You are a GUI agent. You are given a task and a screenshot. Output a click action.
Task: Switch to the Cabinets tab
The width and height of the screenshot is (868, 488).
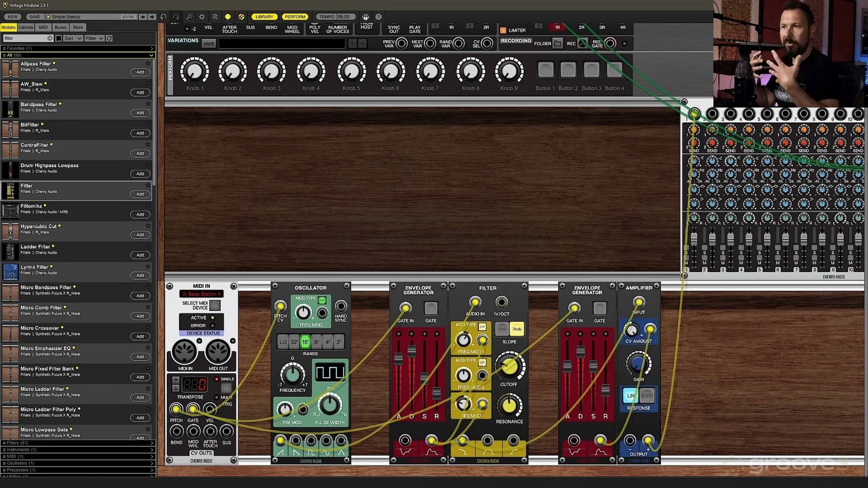coord(26,28)
